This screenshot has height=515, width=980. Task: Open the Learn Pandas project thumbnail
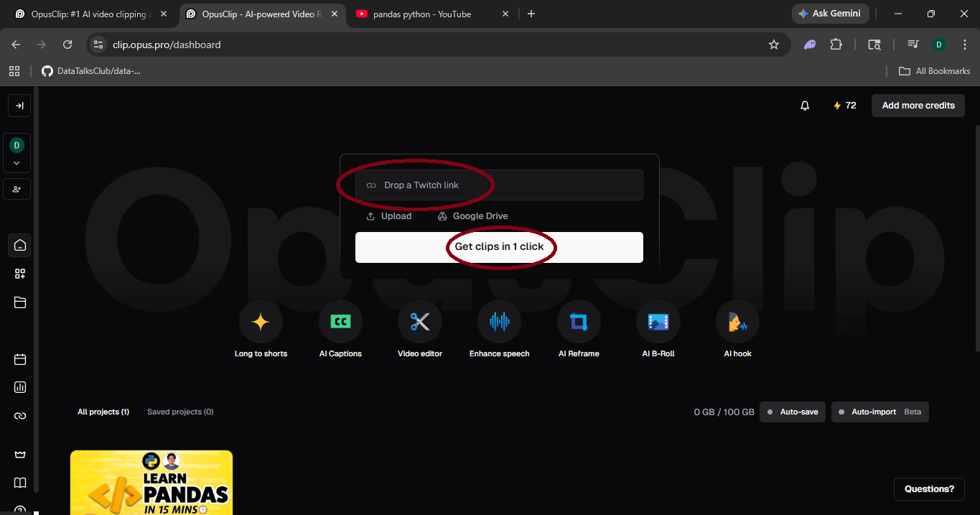(151, 483)
